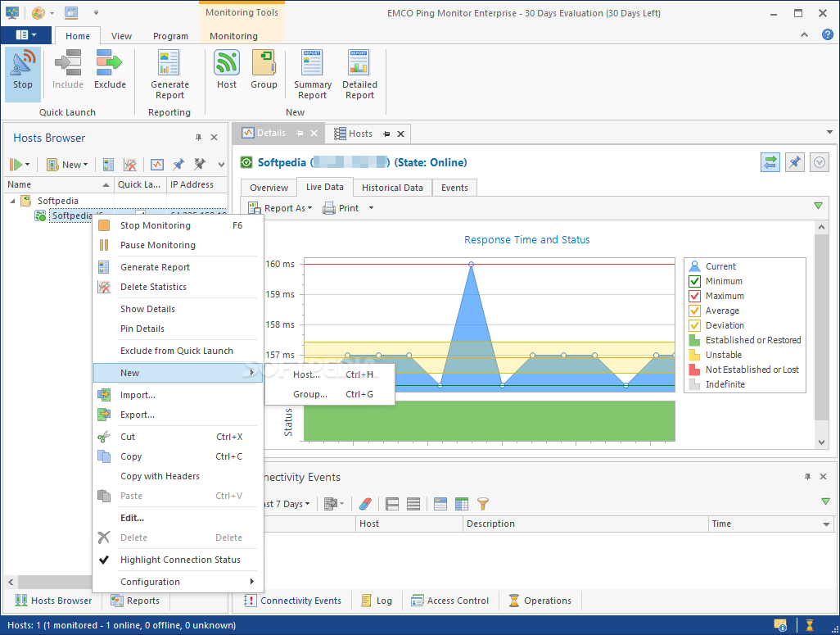Click the Not Established or Lost red swatch
The height and width of the screenshot is (635, 840).
[x=694, y=370]
